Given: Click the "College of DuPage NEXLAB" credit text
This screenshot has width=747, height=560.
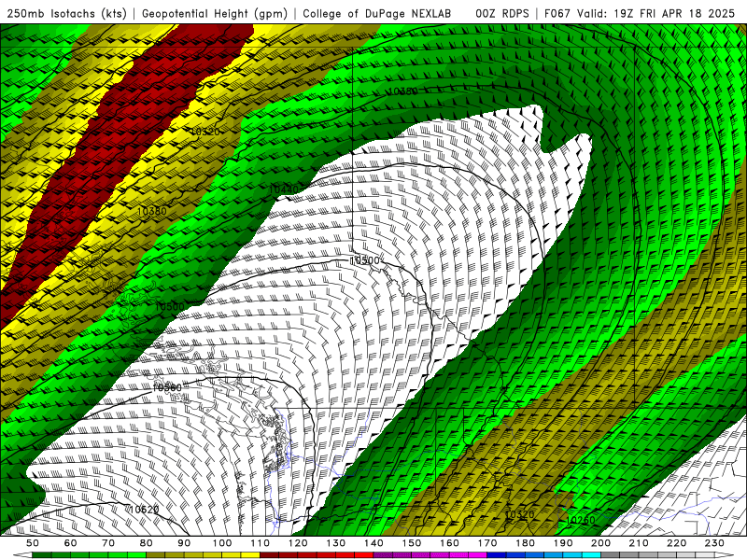Looking at the screenshot, I should [x=377, y=13].
